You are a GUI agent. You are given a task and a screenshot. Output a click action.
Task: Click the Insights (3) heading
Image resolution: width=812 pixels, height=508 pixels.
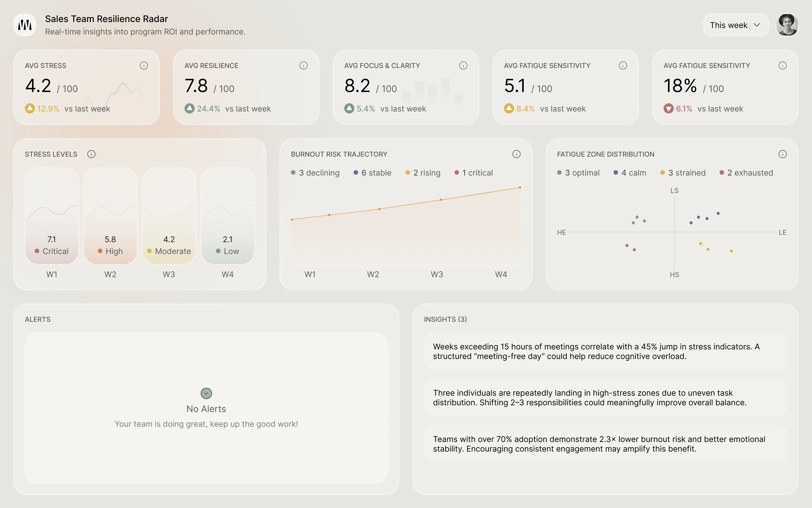coord(445,319)
